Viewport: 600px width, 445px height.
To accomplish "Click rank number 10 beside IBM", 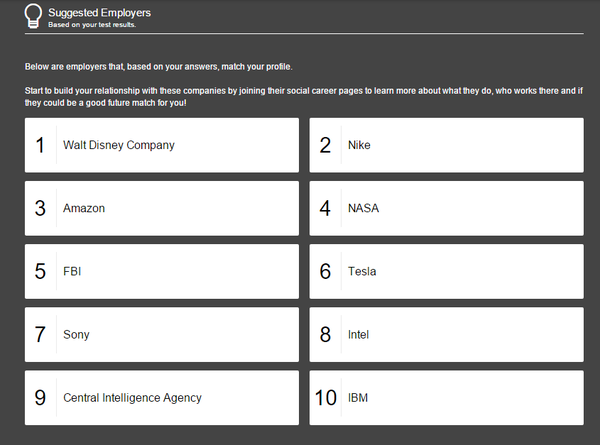I will pyautogui.click(x=325, y=397).
